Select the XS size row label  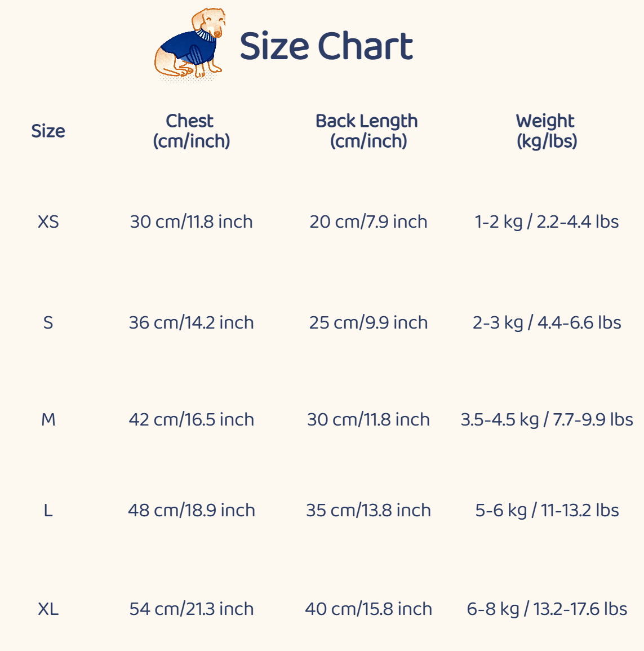click(x=48, y=222)
